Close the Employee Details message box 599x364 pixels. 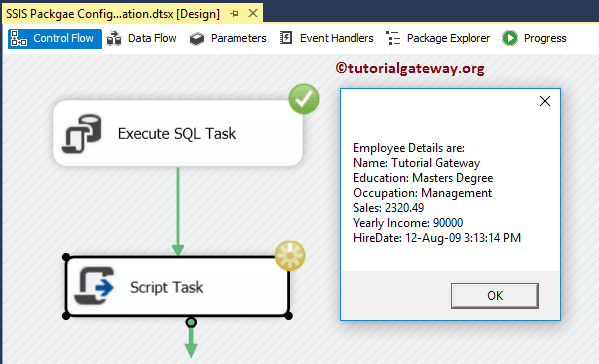545,101
